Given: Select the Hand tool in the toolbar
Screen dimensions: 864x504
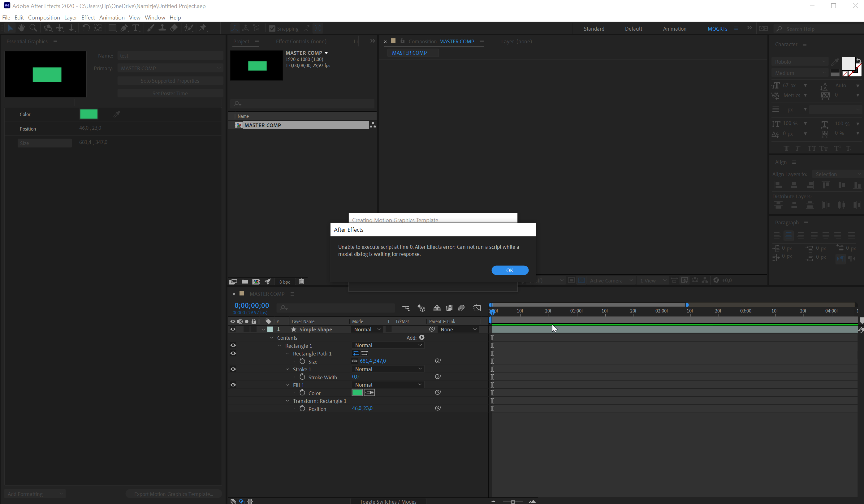Looking at the screenshot, I should point(21,28).
